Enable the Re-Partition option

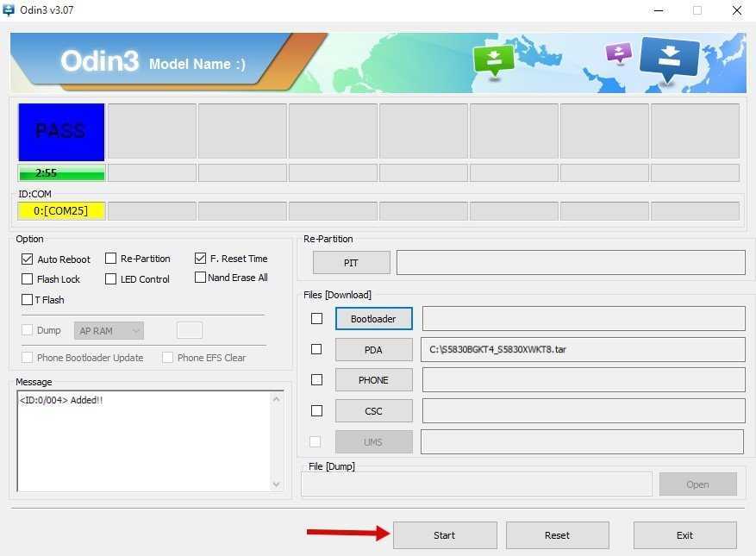coord(110,259)
